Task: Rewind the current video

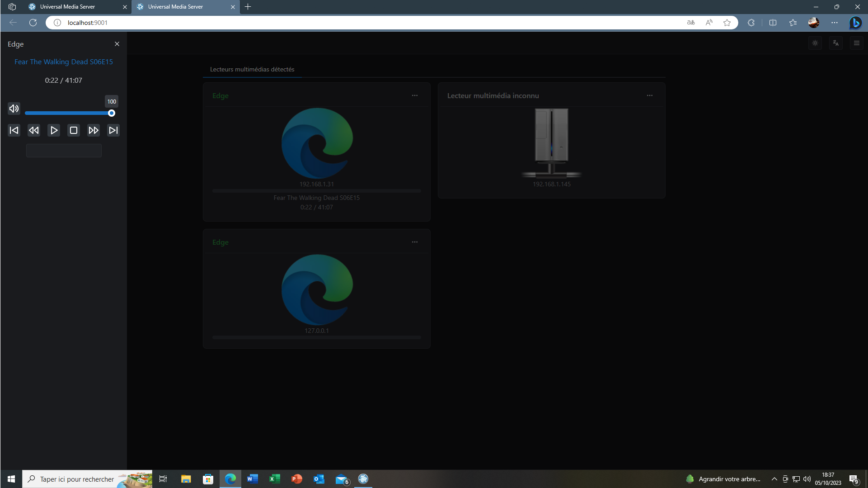Action: pyautogui.click(x=34, y=130)
